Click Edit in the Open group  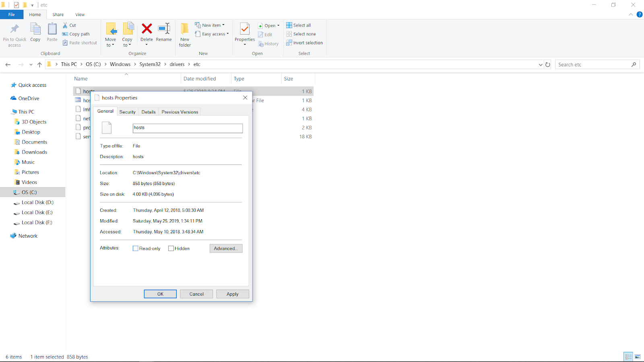(265, 35)
